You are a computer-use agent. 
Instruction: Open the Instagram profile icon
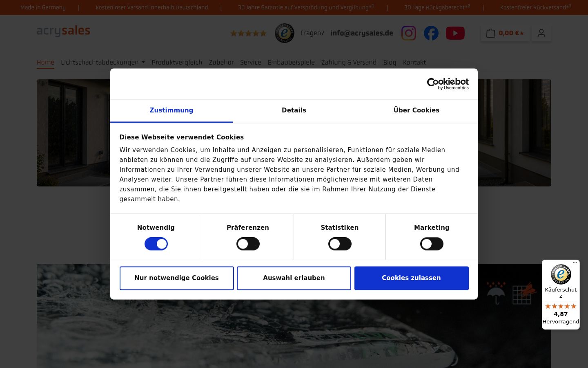(x=408, y=33)
